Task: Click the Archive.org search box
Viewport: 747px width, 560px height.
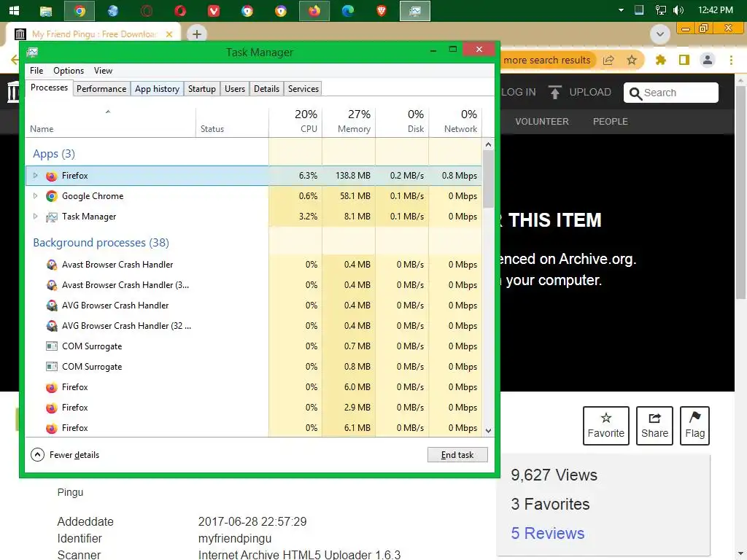Action: (671, 93)
